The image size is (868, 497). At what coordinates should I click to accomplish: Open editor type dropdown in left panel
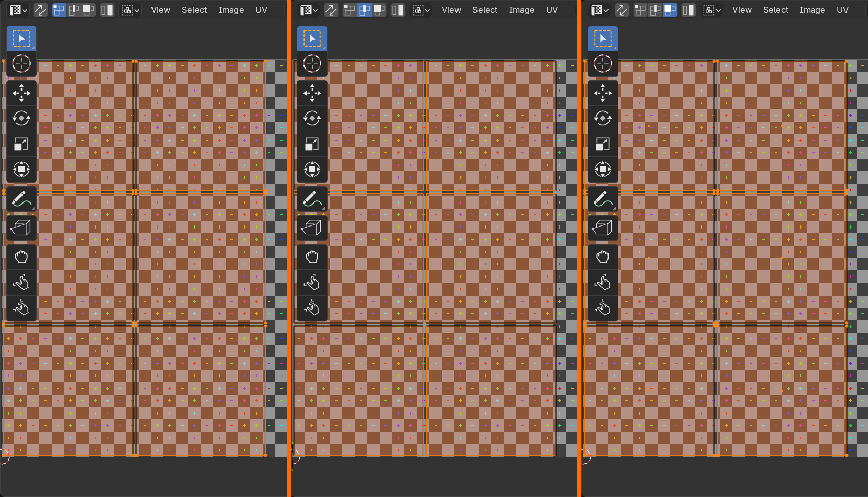click(18, 10)
